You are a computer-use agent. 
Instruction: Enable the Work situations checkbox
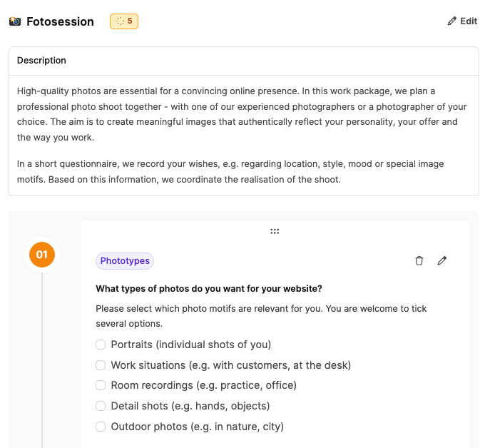coord(101,365)
